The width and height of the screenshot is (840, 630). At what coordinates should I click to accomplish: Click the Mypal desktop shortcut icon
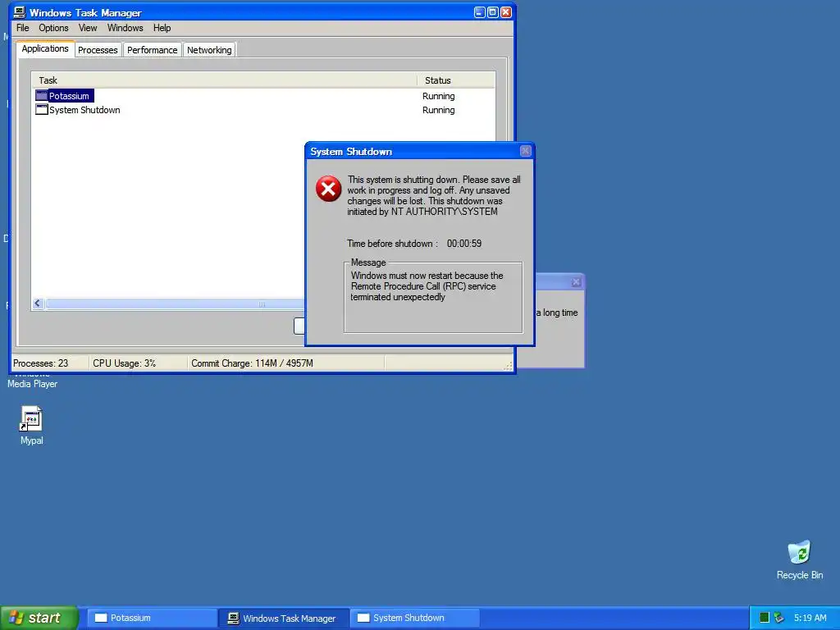31,419
